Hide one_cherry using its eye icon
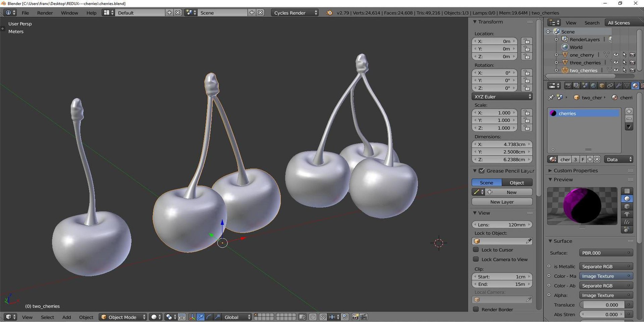Viewport: 644px width, 322px height. 616,55
